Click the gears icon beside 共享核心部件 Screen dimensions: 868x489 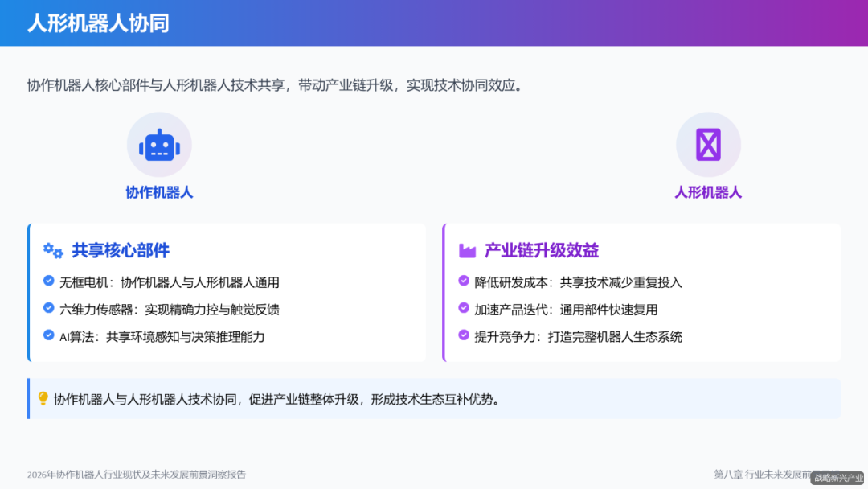pyautogui.click(x=51, y=250)
